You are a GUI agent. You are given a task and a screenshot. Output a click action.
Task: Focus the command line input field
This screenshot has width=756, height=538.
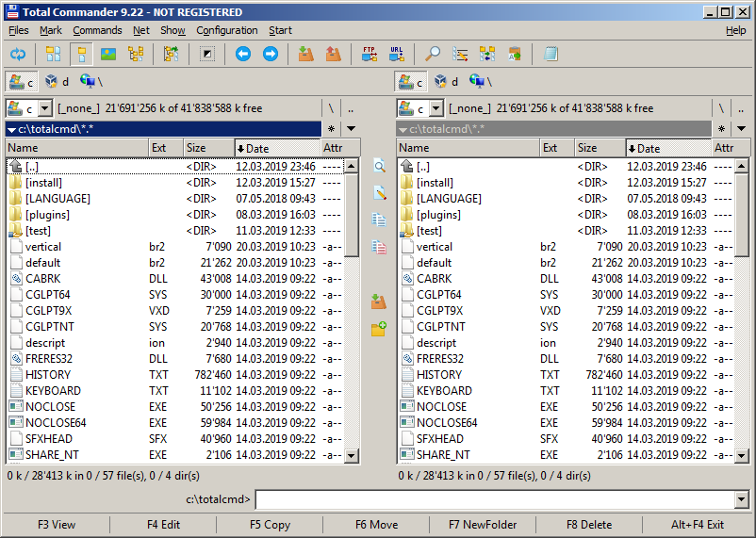(495, 499)
